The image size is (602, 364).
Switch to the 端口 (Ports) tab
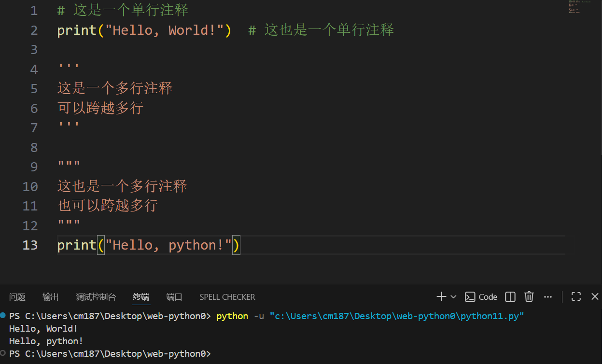pos(174,296)
